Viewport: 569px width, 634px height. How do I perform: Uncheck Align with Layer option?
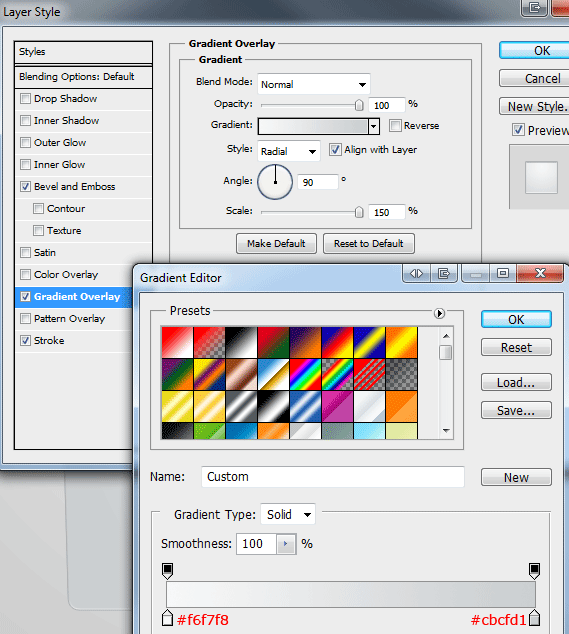pyautogui.click(x=335, y=150)
